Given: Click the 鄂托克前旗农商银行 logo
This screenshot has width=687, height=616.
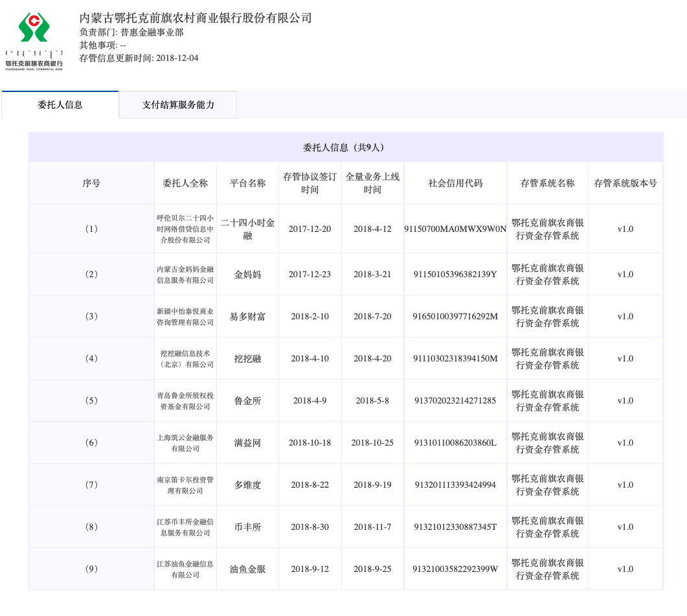Looking at the screenshot, I should 34,41.
